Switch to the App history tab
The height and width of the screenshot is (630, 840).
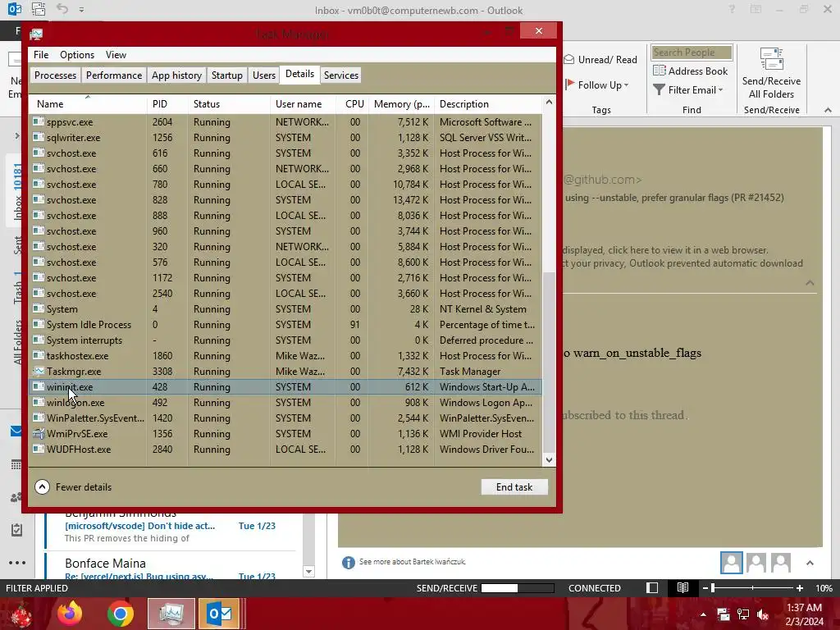pyautogui.click(x=177, y=75)
